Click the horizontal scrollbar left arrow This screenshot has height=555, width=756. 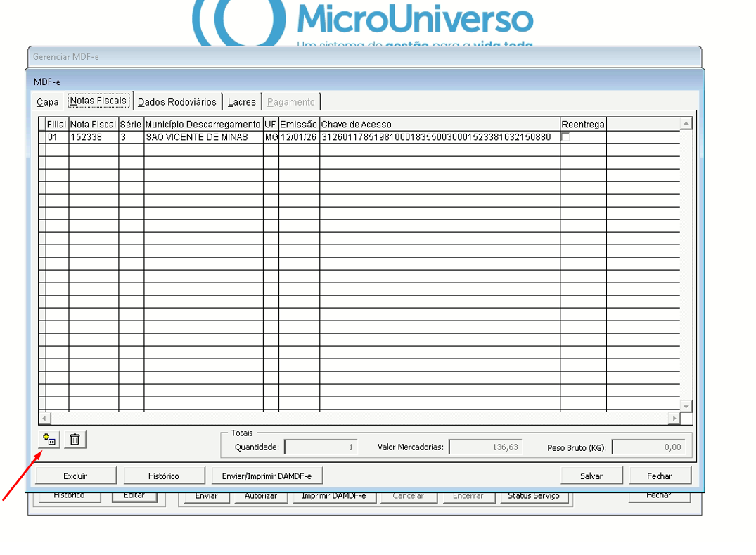pyautogui.click(x=43, y=419)
